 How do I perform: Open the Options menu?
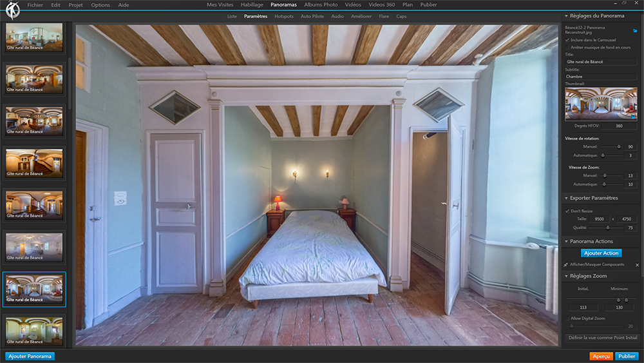pos(100,5)
